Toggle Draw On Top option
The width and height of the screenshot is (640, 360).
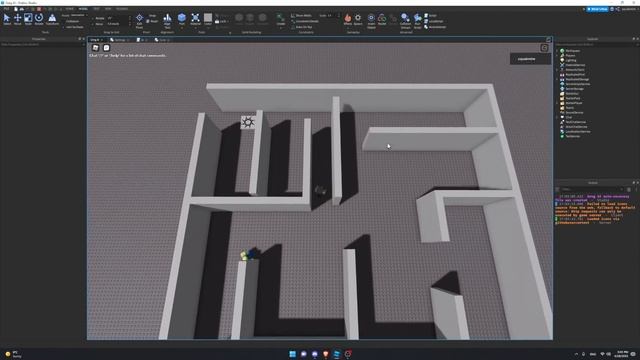[302, 27]
